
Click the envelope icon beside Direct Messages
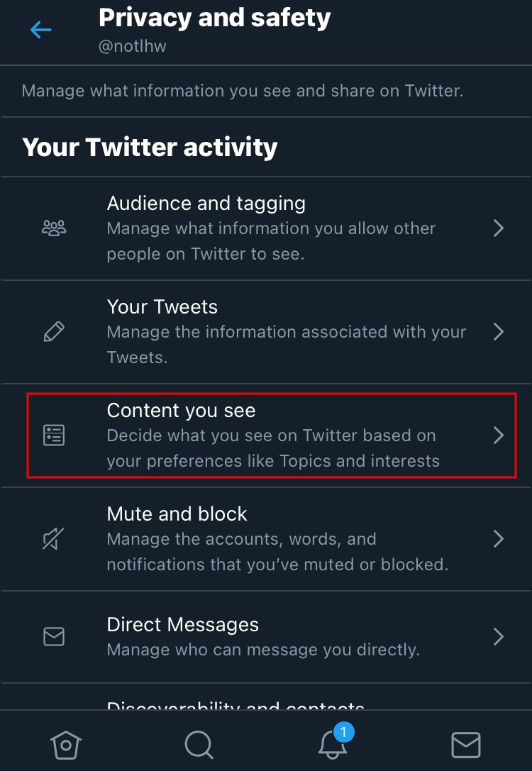(54, 636)
